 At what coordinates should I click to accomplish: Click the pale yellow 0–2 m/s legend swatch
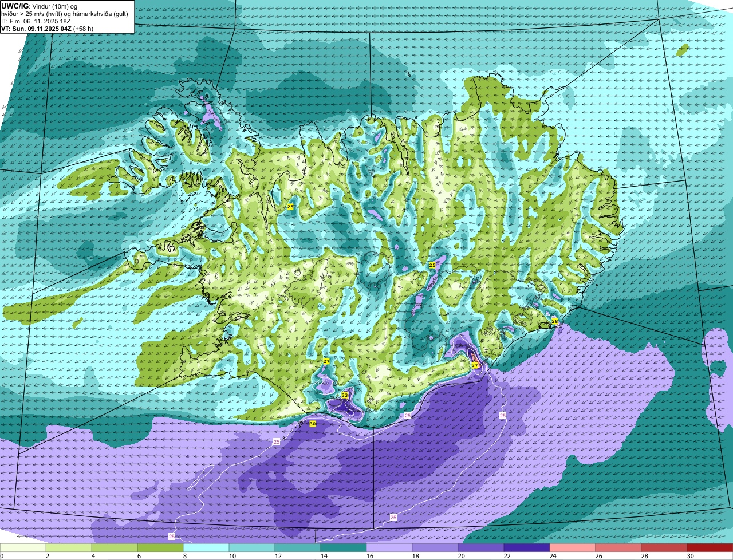pyautogui.click(x=23, y=547)
